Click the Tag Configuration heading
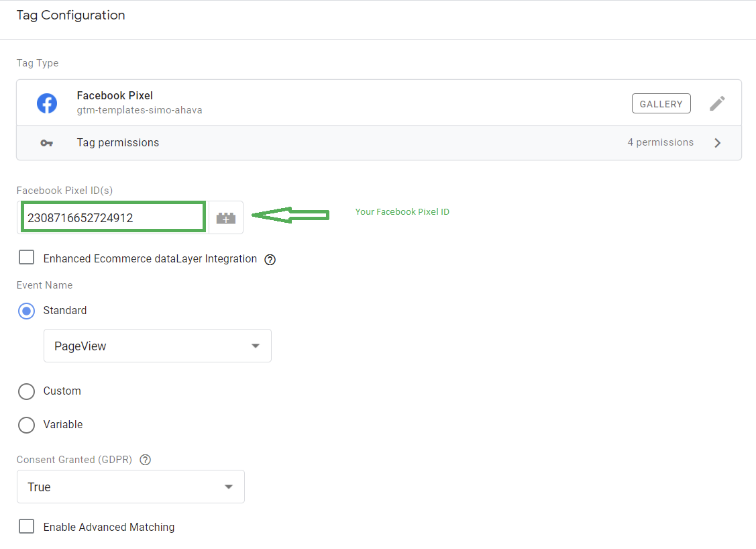The width and height of the screenshot is (756, 549). 71,15
